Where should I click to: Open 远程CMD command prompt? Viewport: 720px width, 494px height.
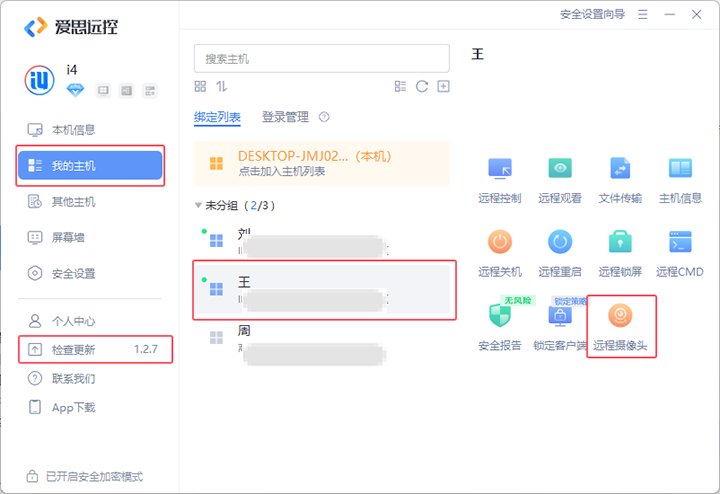(680, 254)
